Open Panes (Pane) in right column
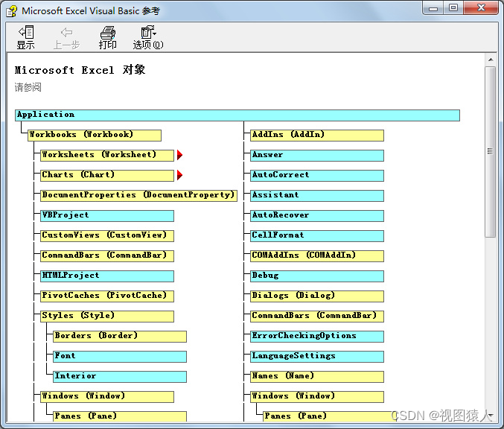 [330, 416]
